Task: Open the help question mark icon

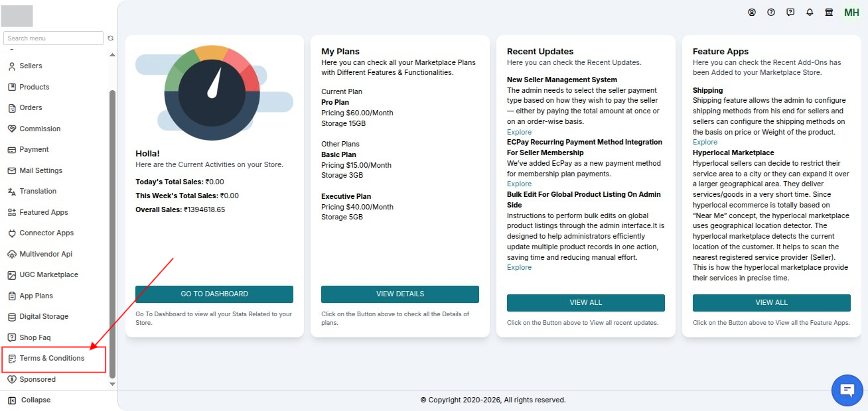Action: pyautogui.click(x=771, y=12)
